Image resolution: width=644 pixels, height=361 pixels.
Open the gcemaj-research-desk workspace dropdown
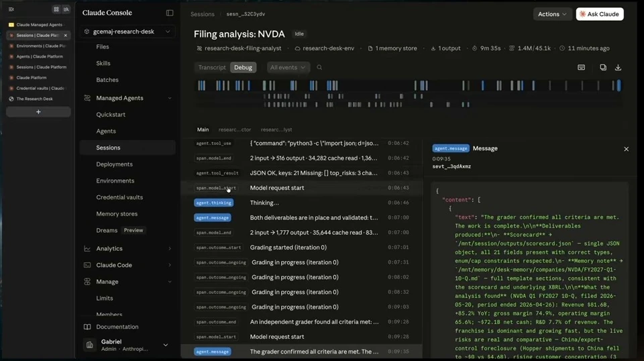click(x=127, y=32)
